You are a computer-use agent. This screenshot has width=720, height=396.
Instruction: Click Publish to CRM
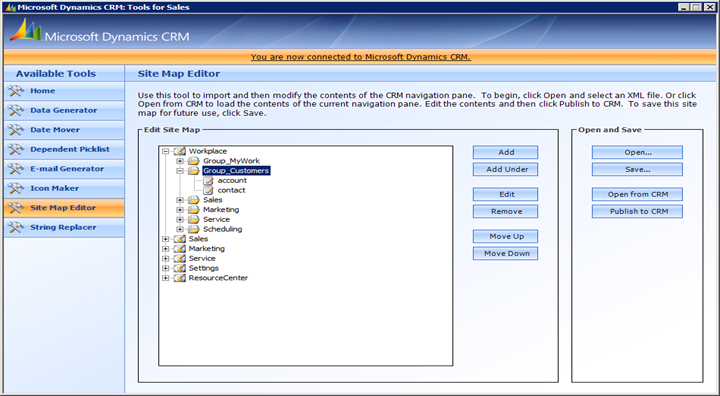(x=637, y=211)
